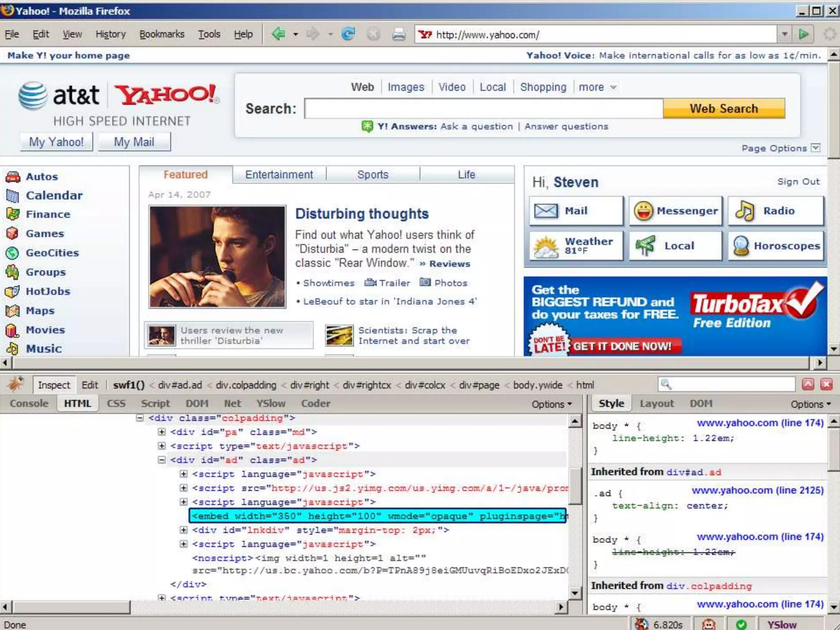Select the Sports news tab

coord(373,175)
